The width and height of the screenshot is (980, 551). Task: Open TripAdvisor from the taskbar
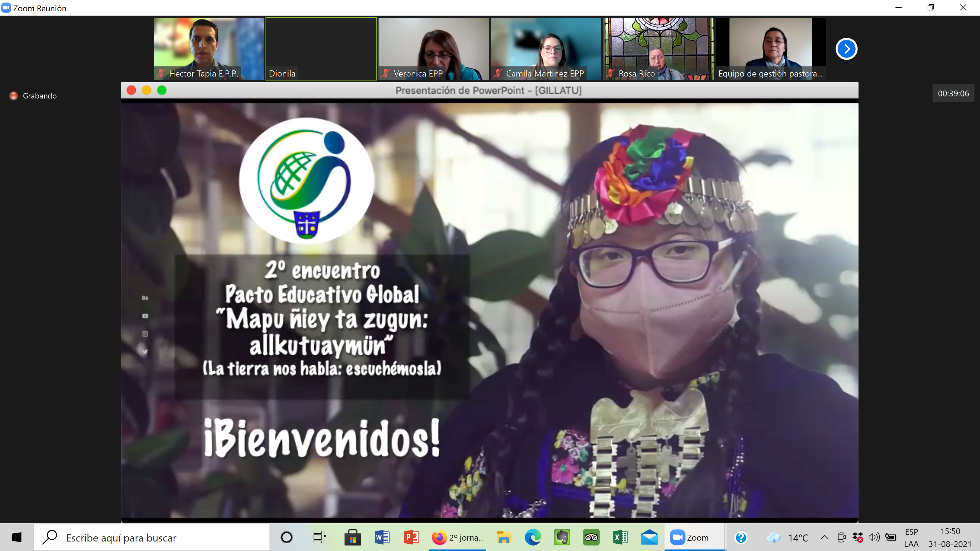click(591, 537)
